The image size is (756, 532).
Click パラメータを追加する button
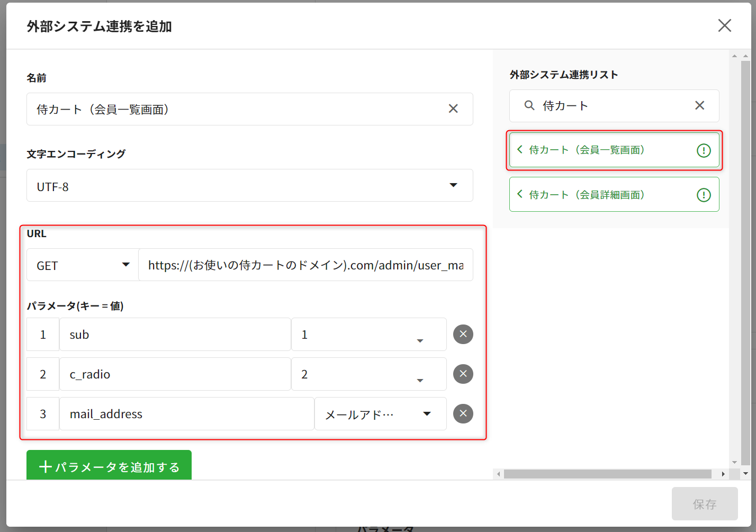coord(109,466)
